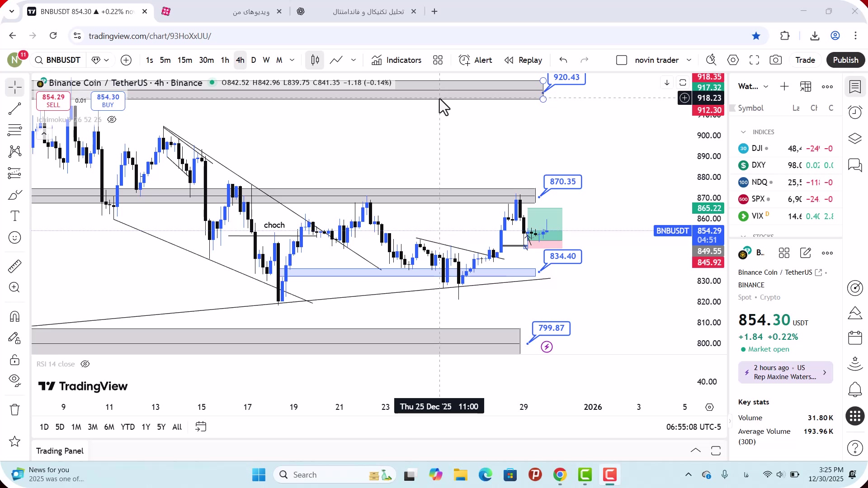Activate the ruler measure tool

14,266
